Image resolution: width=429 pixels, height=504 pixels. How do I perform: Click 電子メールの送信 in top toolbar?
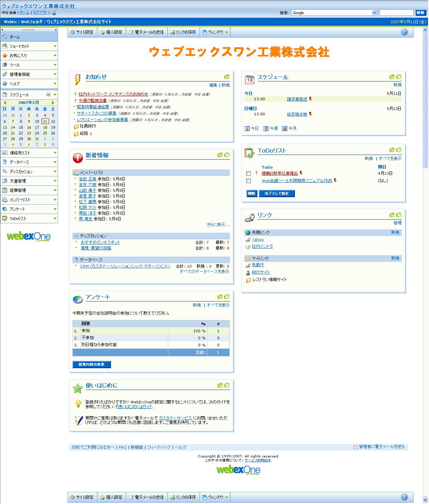(147, 32)
